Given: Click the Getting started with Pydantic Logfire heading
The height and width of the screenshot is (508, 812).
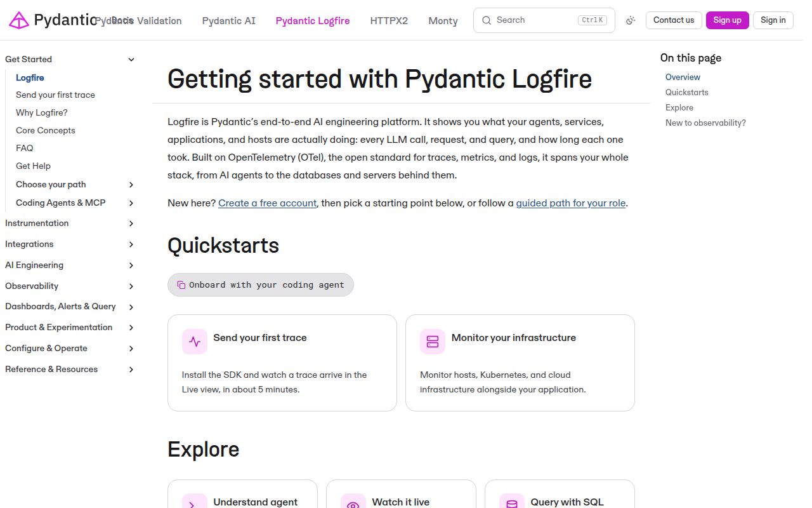Looking at the screenshot, I should [x=379, y=79].
